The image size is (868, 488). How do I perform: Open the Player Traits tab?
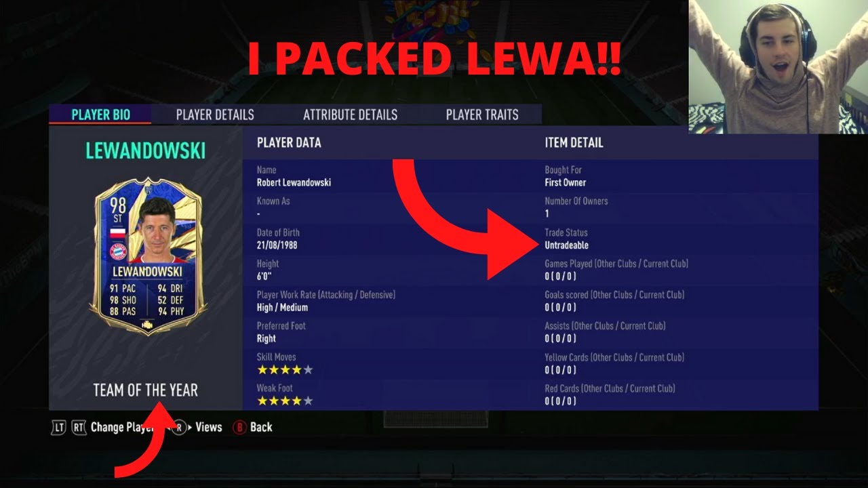click(x=482, y=115)
